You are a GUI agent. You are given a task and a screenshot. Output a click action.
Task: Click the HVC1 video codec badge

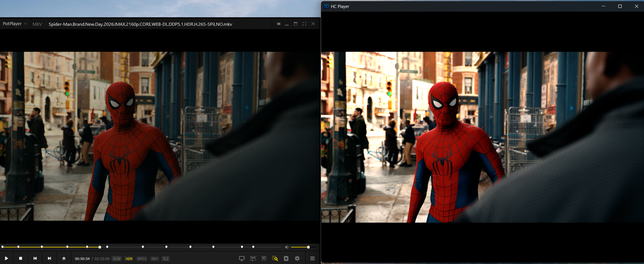click(x=142, y=258)
